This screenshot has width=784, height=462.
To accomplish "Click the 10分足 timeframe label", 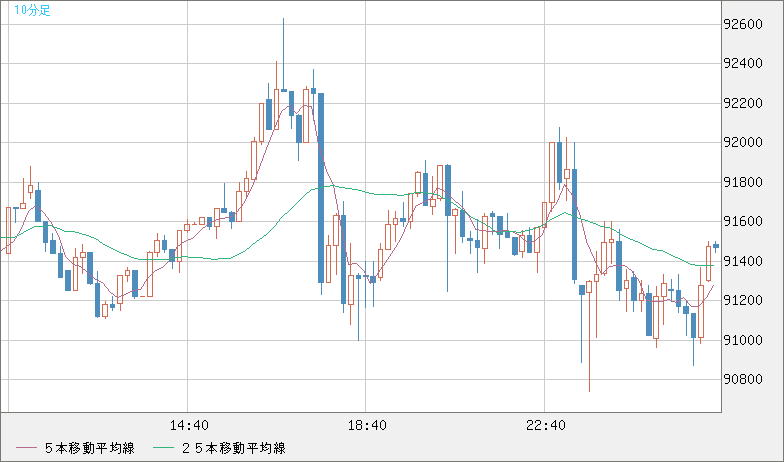I will point(32,10).
